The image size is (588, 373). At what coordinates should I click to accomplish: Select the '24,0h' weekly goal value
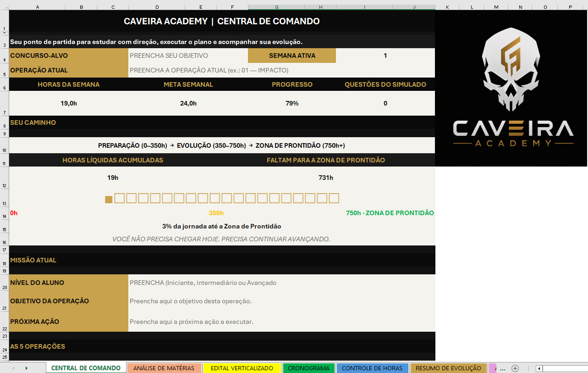188,103
